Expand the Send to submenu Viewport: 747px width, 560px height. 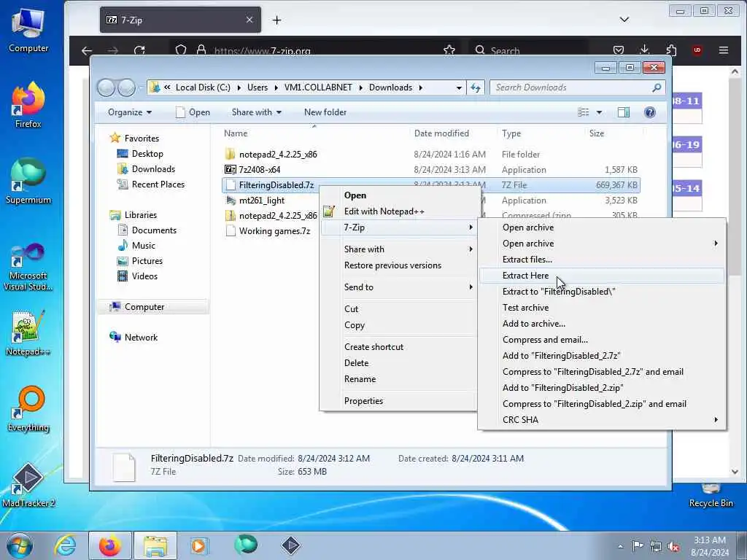(398, 287)
